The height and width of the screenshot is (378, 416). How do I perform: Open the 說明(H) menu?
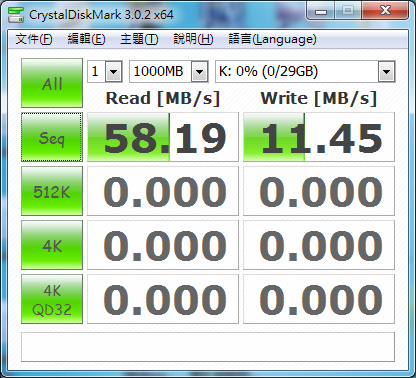(193, 39)
